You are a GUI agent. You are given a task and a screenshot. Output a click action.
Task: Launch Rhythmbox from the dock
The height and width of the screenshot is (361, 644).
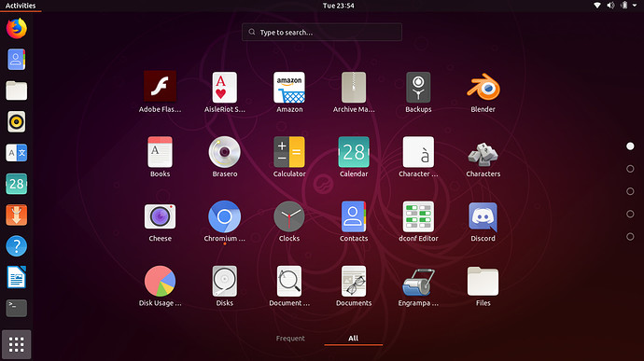pyautogui.click(x=17, y=121)
